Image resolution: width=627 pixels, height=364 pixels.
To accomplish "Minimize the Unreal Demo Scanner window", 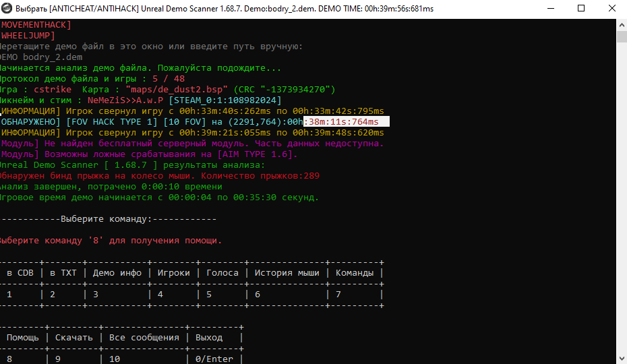I will tap(548, 9).
